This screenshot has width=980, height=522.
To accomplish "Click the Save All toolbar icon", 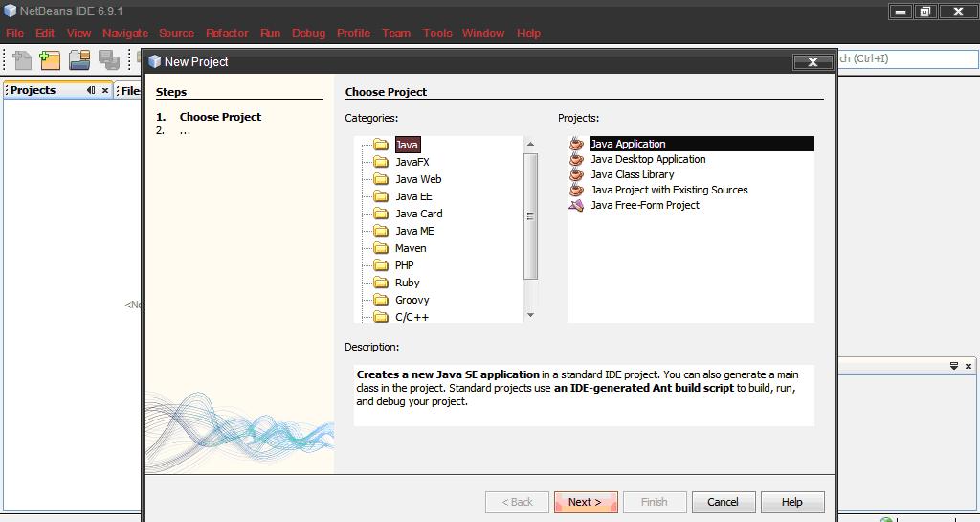I will (109, 60).
